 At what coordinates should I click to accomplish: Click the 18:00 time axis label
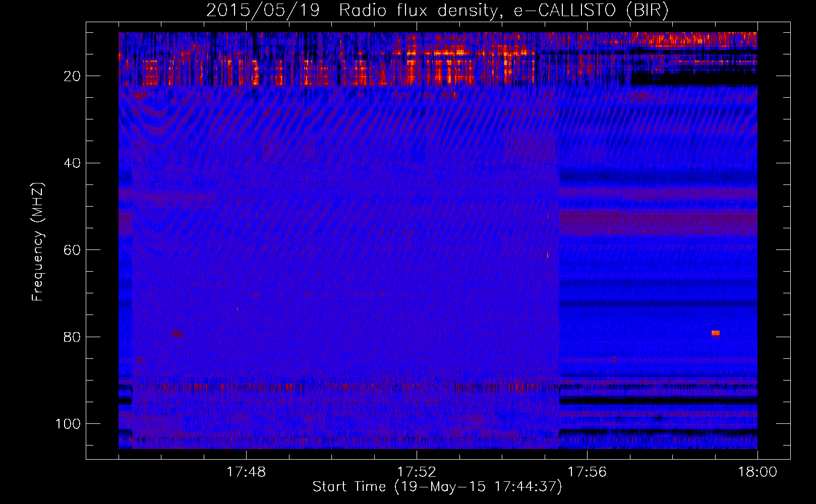click(757, 472)
